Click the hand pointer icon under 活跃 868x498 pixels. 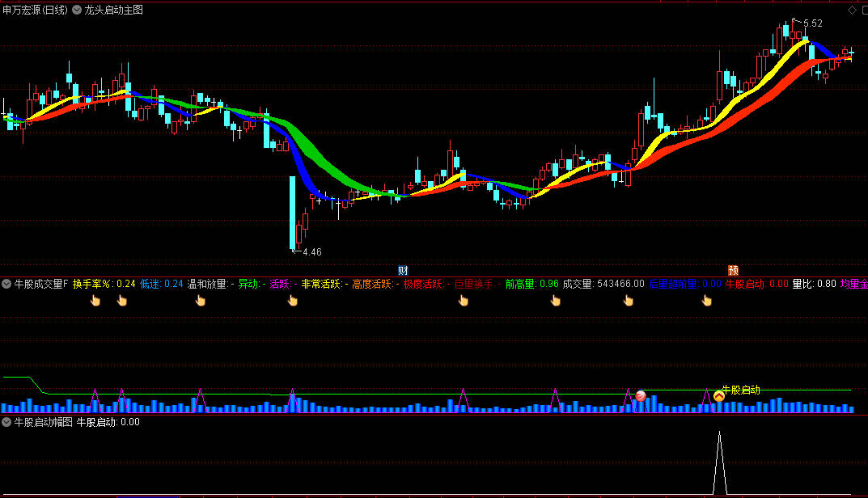click(293, 301)
